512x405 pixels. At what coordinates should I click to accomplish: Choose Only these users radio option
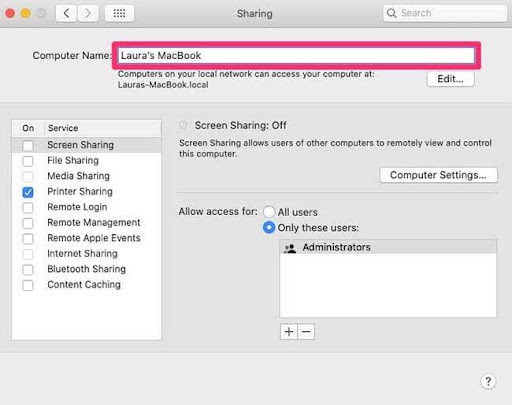click(x=269, y=228)
